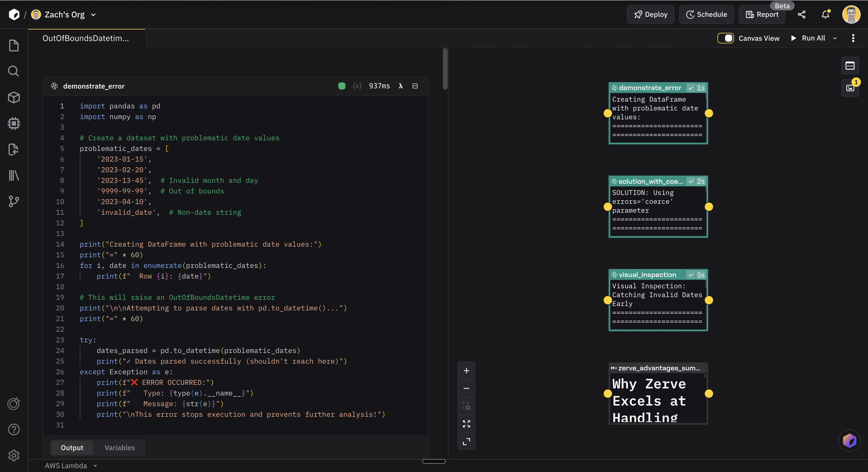Open the chip compute icon in sidebar
The image size is (868, 472).
tap(14, 123)
